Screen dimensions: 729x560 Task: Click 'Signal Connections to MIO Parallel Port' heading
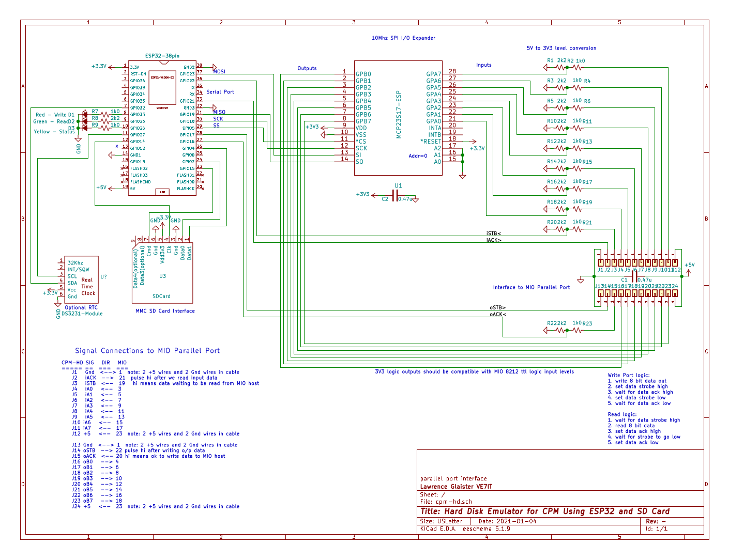click(x=147, y=351)
